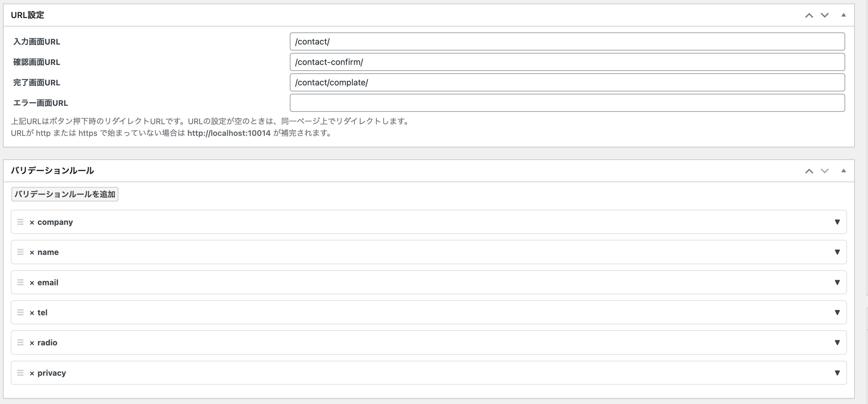Move URL設定 panel up
The height and width of the screenshot is (404, 868).
tap(809, 15)
